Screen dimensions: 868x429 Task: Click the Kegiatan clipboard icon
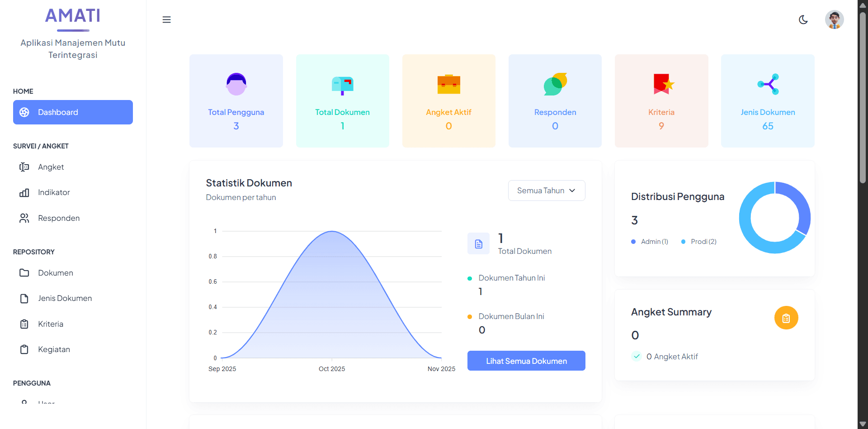click(x=24, y=349)
